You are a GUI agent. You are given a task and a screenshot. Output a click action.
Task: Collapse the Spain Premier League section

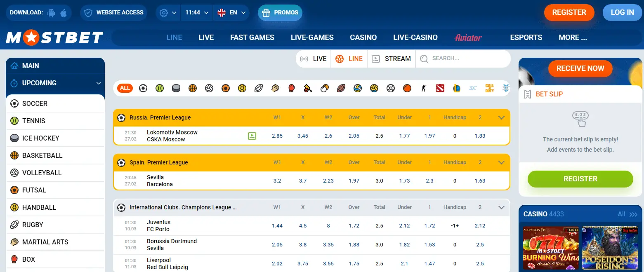pos(501,162)
